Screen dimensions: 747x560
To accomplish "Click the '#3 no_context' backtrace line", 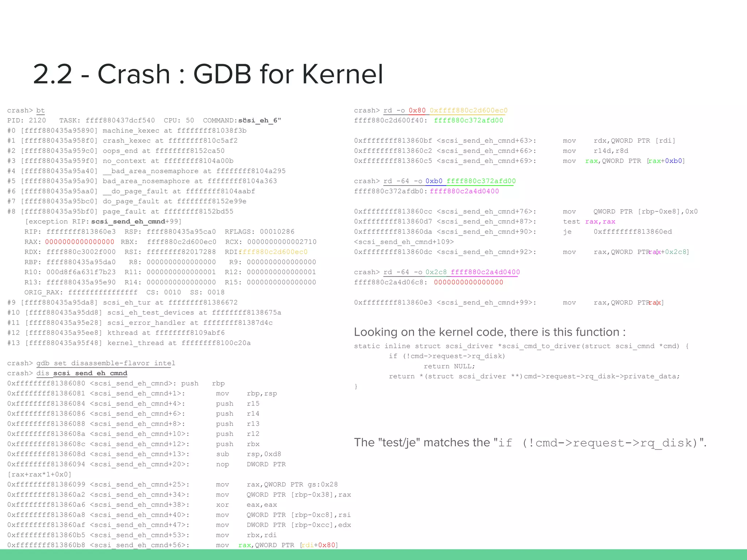I will [x=120, y=161].
